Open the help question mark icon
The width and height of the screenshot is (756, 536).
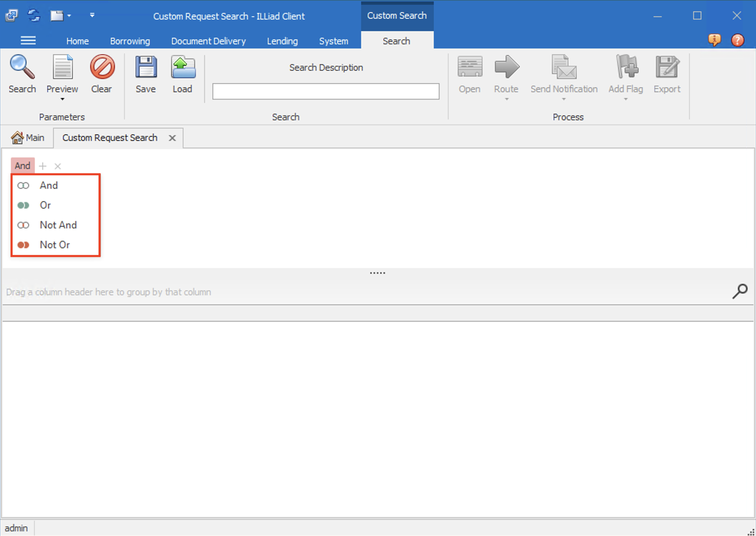(738, 40)
